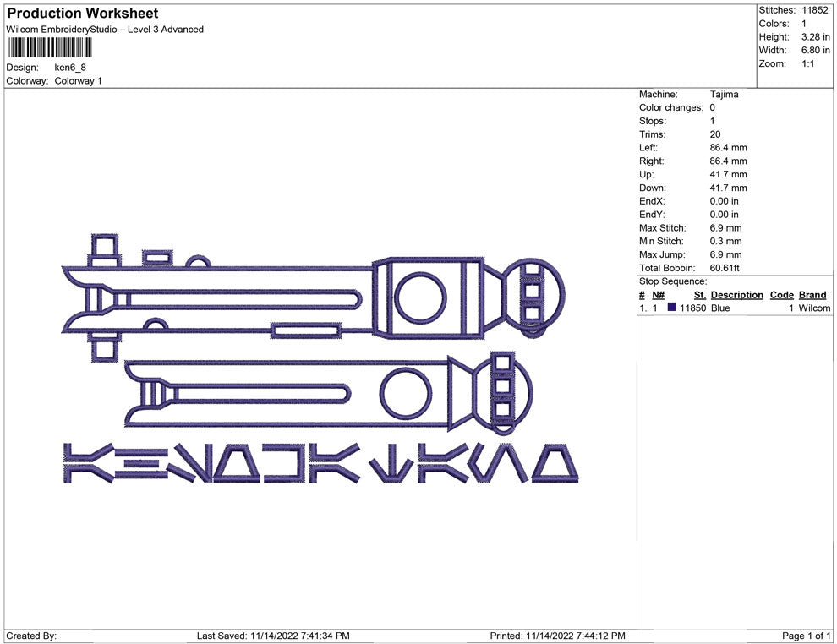Click the EndX value '0.00 in'
Image resolution: width=837 pixels, height=644 pixels.
tap(724, 201)
